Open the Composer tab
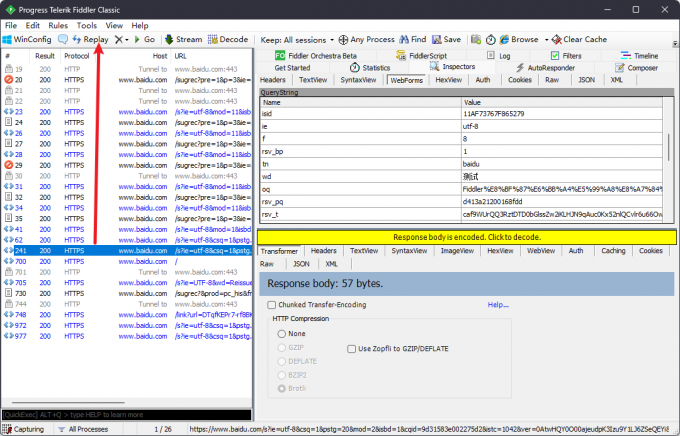680x436 pixels. pos(637,68)
